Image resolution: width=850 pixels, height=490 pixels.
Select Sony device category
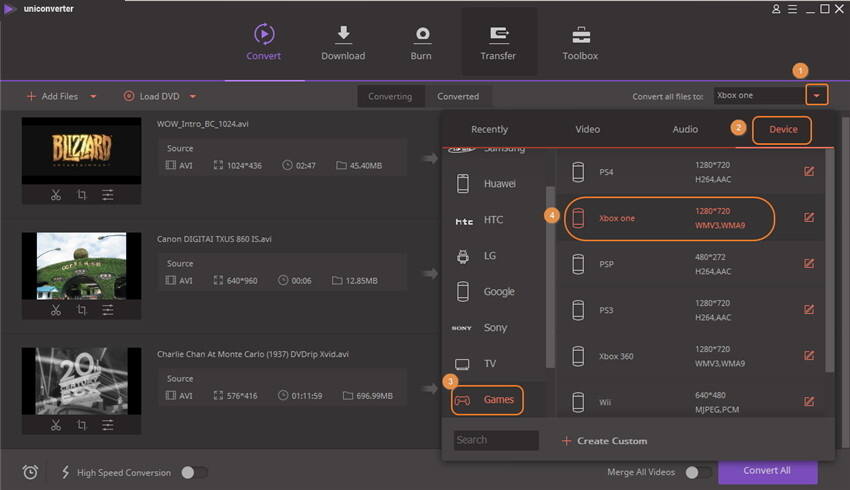pos(494,327)
